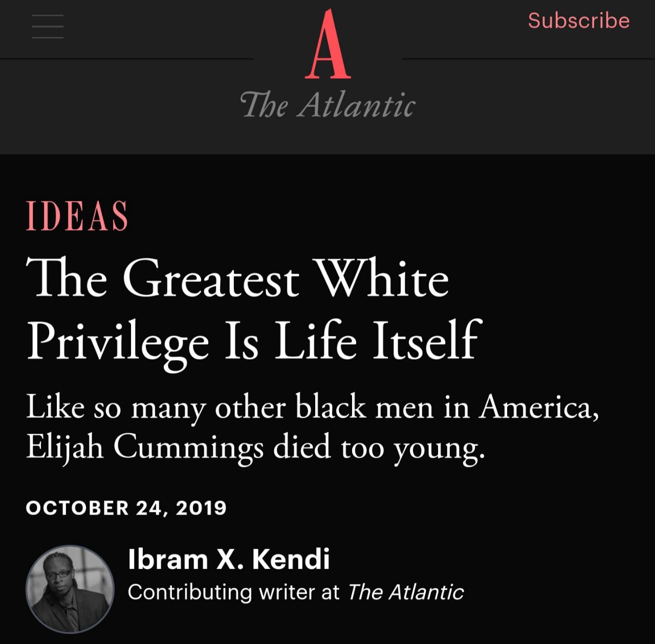Click the October 24, 2019 publication date
Viewport: 655px width, 644px height.
coord(126,508)
